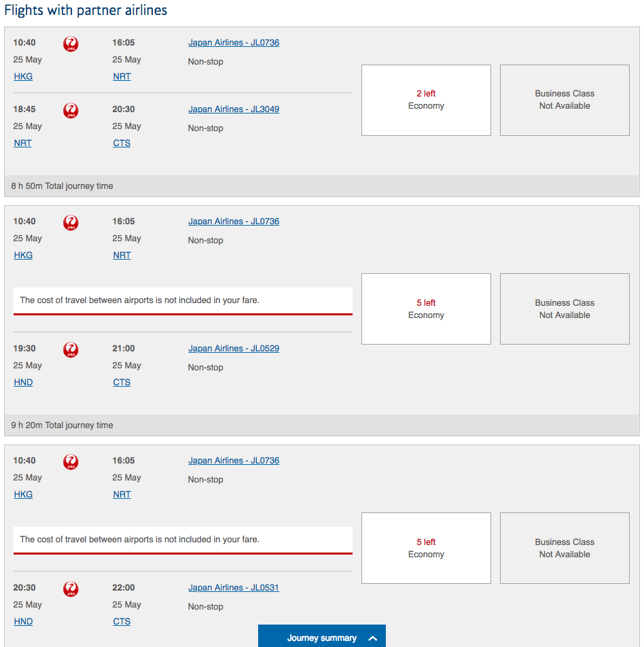This screenshot has height=647, width=644.
Task: Click Business Class Not Available in first itinerary
Action: 565,100
